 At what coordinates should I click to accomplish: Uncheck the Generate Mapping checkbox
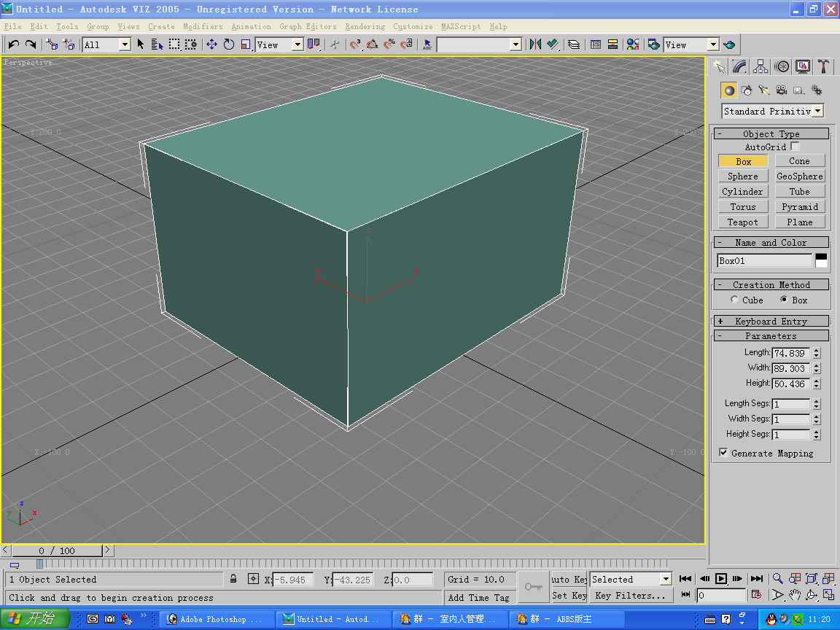click(723, 453)
